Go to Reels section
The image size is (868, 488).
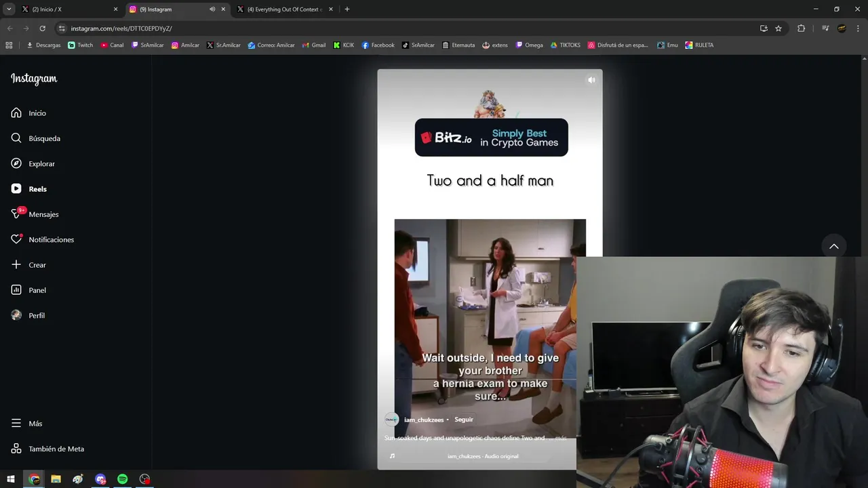(x=28, y=189)
